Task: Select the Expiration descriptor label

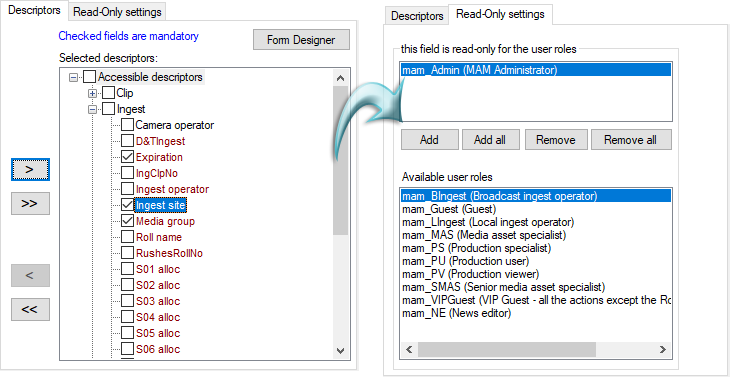Action: 159,157
